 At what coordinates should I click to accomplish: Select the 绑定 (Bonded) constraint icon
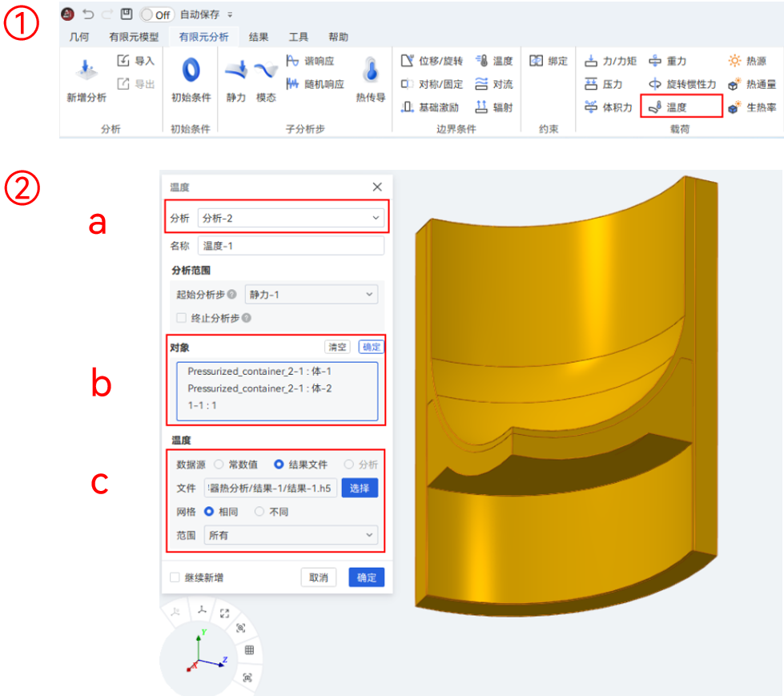548,60
